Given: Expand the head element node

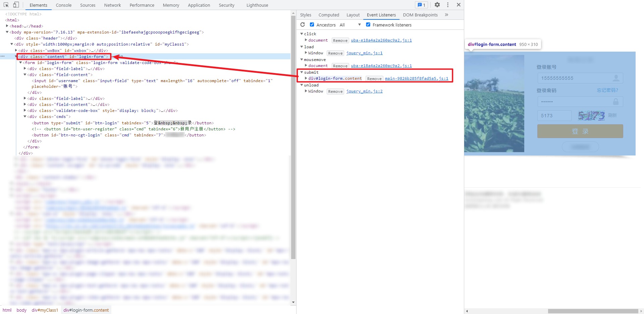Looking at the screenshot, I should [7, 26].
